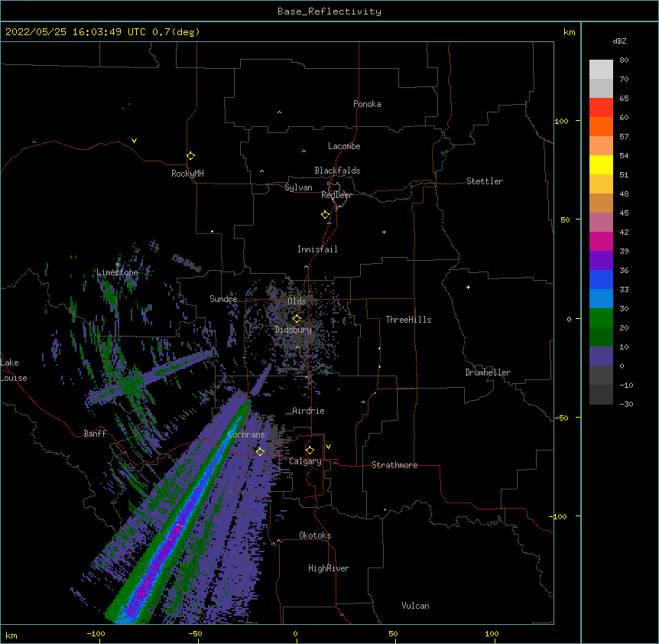Click the Airdrie label

pos(308,411)
